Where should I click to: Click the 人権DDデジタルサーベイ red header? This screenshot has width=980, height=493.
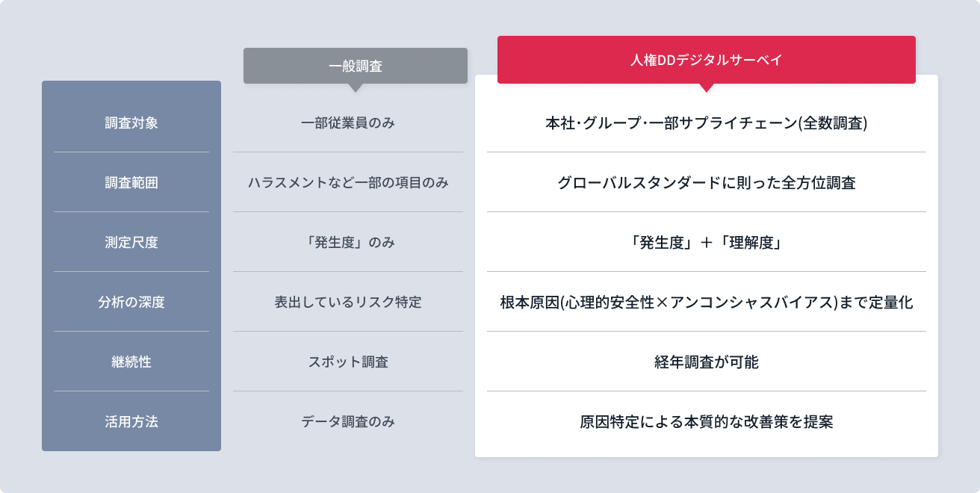pos(707,60)
